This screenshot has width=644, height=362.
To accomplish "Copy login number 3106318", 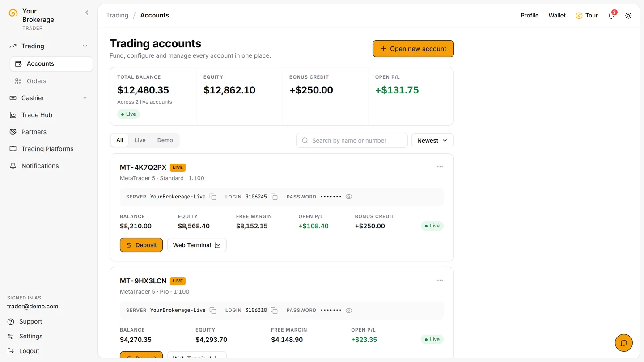I will [x=274, y=310].
